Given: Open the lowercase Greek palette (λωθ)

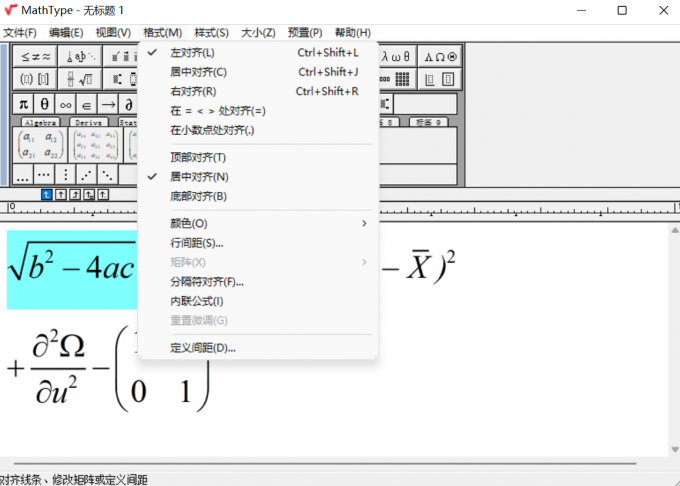Looking at the screenshot, I should coord(396,56).
